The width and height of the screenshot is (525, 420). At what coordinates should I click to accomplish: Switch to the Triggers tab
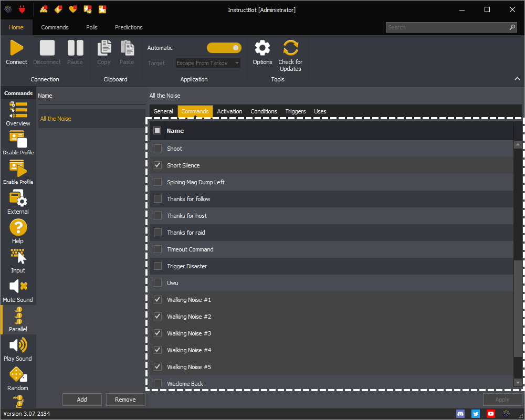[x=295, y=111]
